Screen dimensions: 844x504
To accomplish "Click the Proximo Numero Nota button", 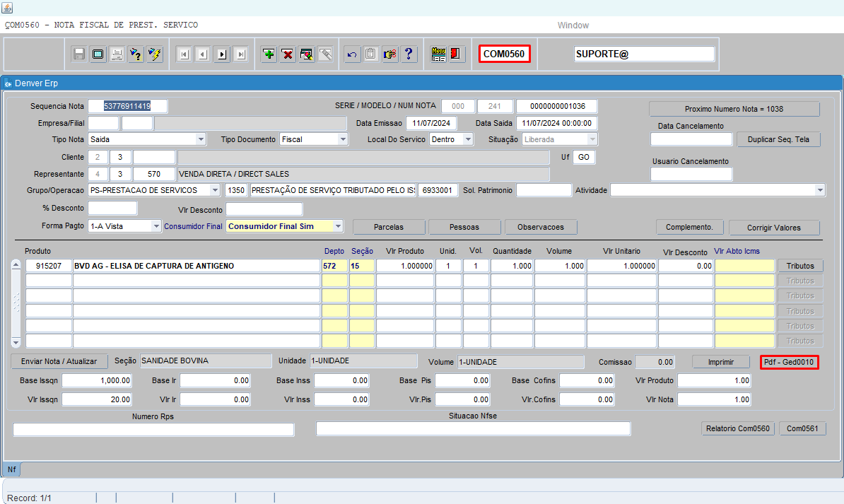I will click(734, 109).
